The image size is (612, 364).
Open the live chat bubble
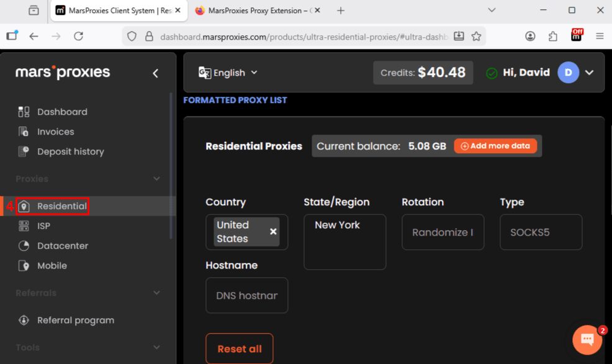tap(587, 339)
